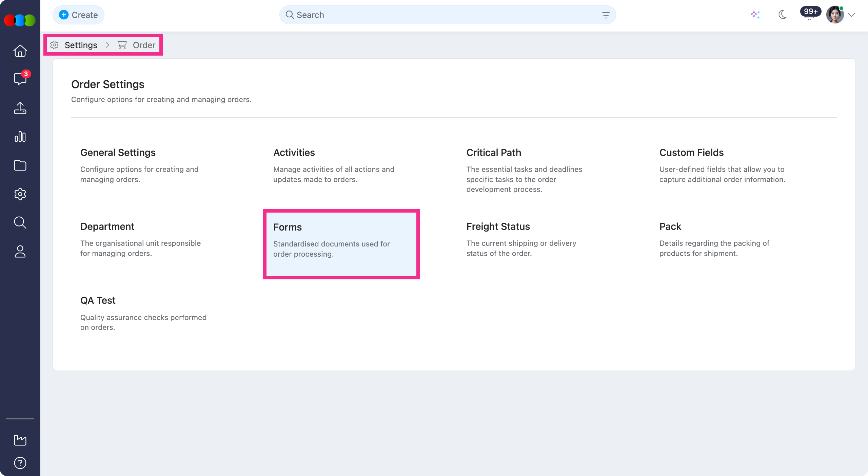Open the Pack card
This screenshot has height=476, width=868.
(x=727, y=244)
